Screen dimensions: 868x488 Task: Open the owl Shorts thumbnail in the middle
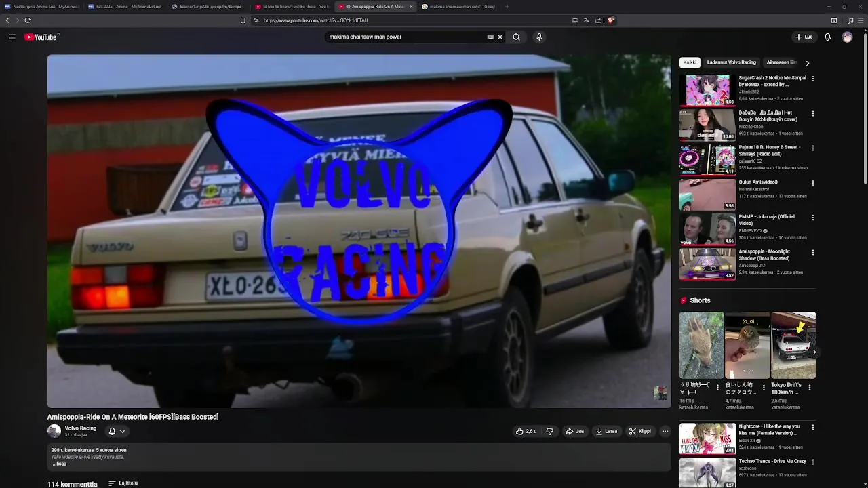pyautogui.click(x=747, y=345)
